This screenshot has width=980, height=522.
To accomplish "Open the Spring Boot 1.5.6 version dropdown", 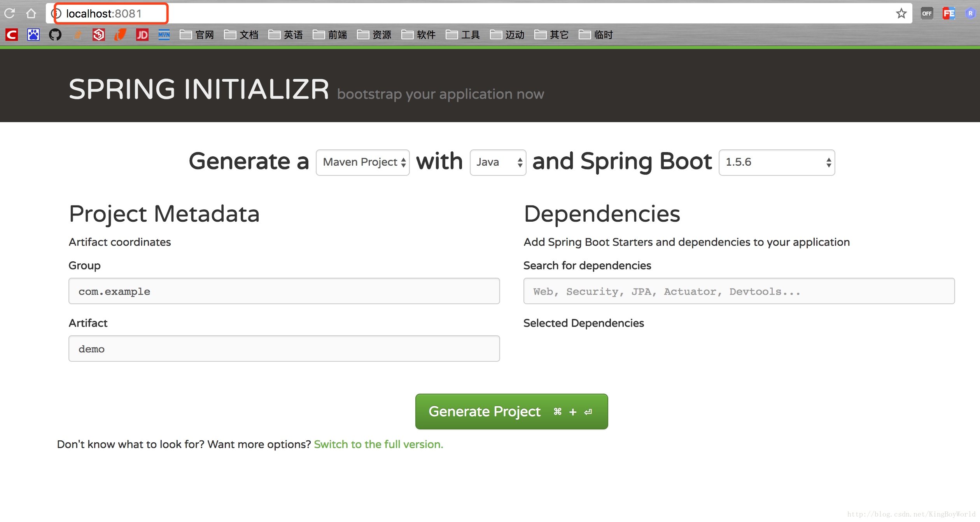I will (777, 162).
